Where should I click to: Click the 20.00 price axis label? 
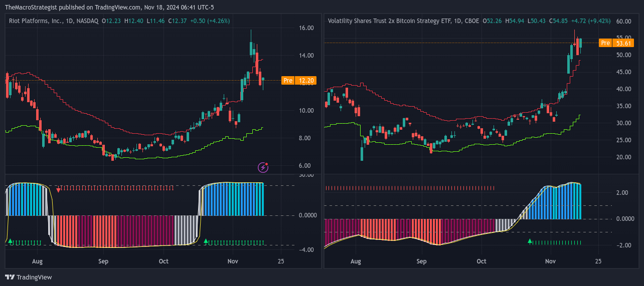coord(623,157)
